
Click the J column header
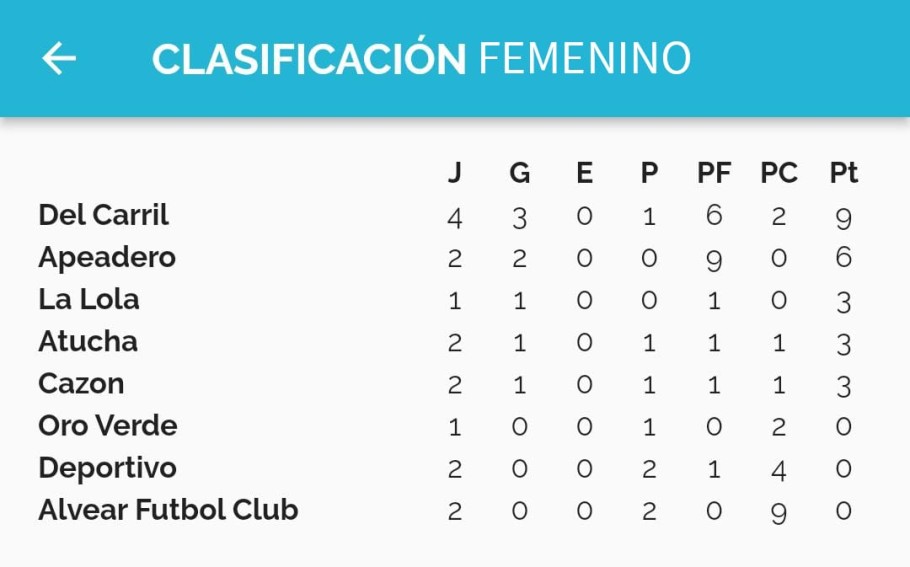coord(455,173)
